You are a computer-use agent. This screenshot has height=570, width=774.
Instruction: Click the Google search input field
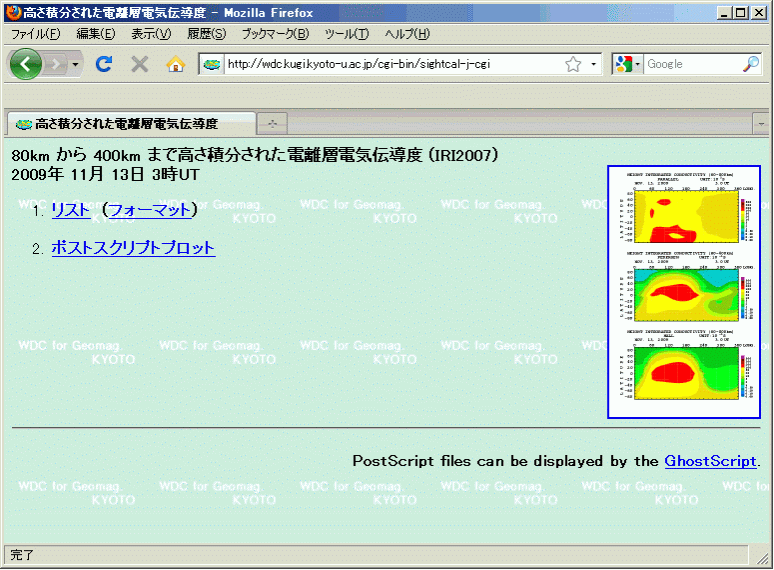pos(693,64)
